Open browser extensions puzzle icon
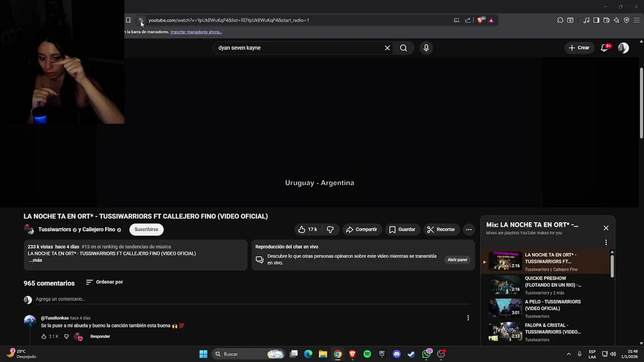 pyautogui.click(x=560, y=20)
